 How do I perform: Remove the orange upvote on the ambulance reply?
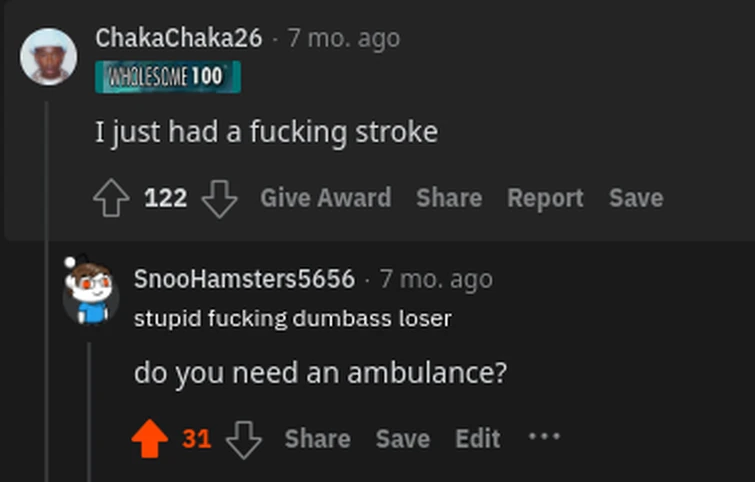tap(150, 438)
